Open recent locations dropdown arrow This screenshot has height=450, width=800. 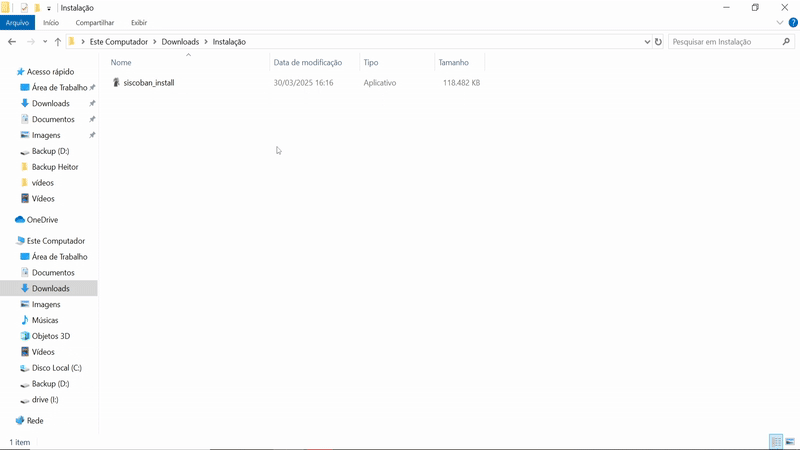click(x=45, y=42)
